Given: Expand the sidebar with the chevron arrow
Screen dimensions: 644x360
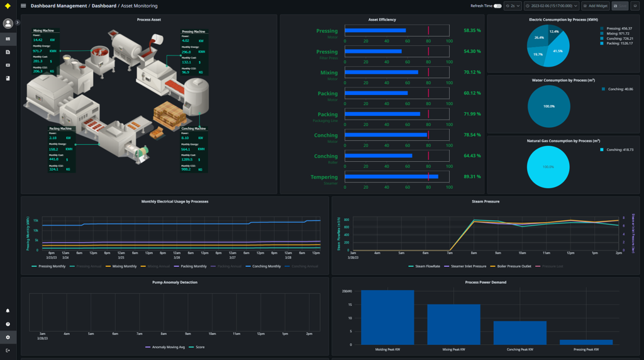Looking at the screenshot, I should coord(18,23).
